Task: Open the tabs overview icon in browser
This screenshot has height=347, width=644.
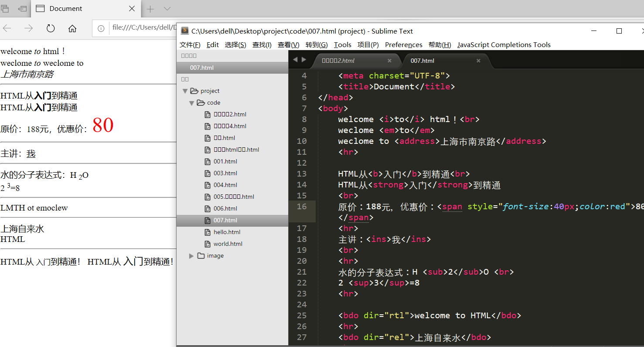Action: 5,9
